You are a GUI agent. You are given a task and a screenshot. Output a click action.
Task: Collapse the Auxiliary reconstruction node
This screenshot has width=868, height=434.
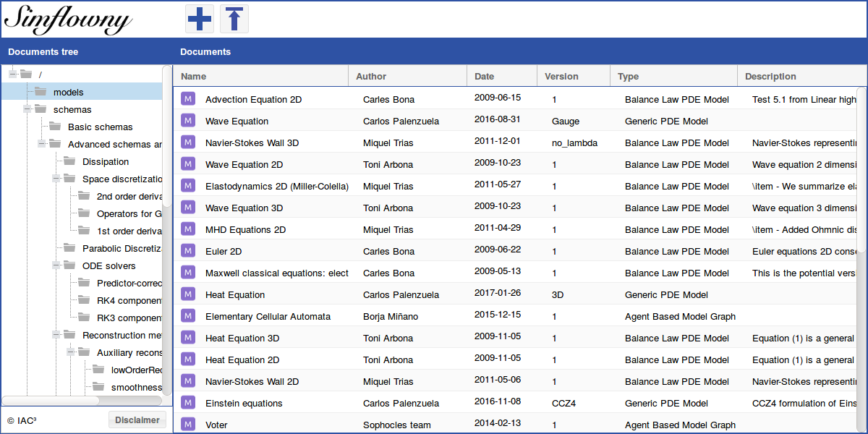click(70, 352)
